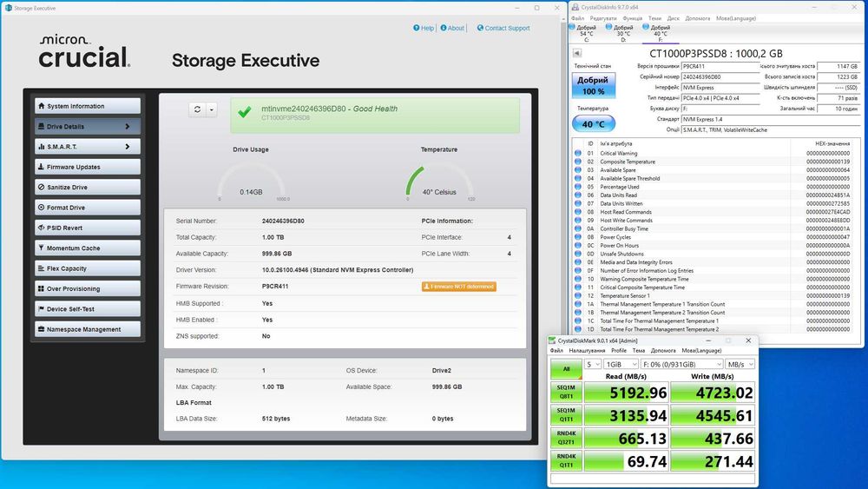Expand the refresh interval dropdown arrow
The width and height of the screenshot is (868, 489).
coord(212,109)
